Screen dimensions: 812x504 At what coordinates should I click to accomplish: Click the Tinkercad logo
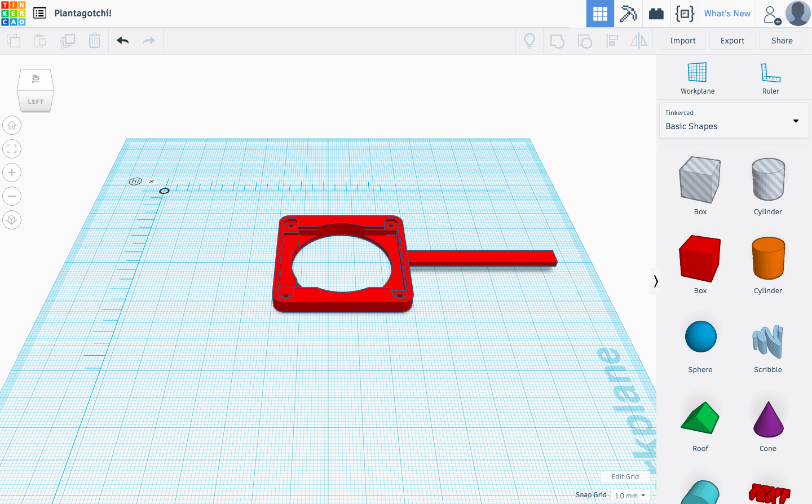point(14,14)
